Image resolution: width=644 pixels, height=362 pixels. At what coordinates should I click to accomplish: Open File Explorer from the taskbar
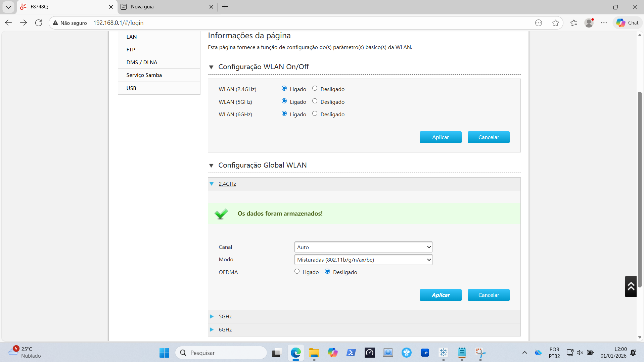314,353
